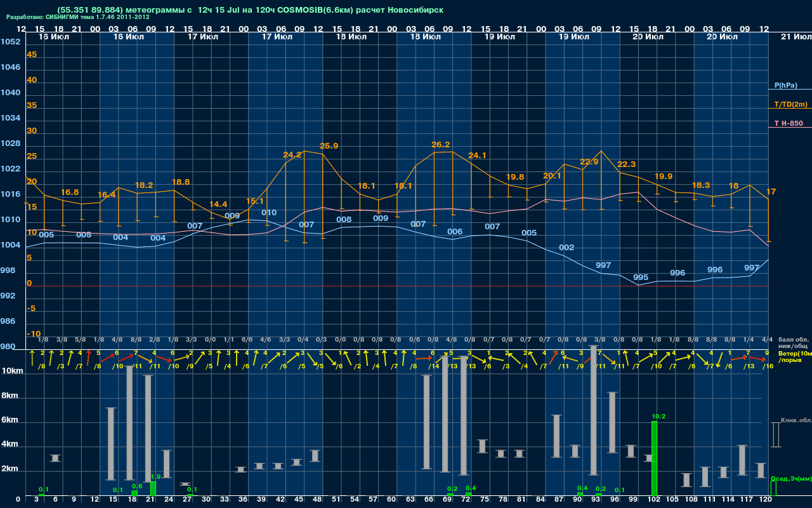This screenshot has height=508, width=812.
Task: Click the tall green 10.2 precipitation bar
Action: click(x=655, y=458)
